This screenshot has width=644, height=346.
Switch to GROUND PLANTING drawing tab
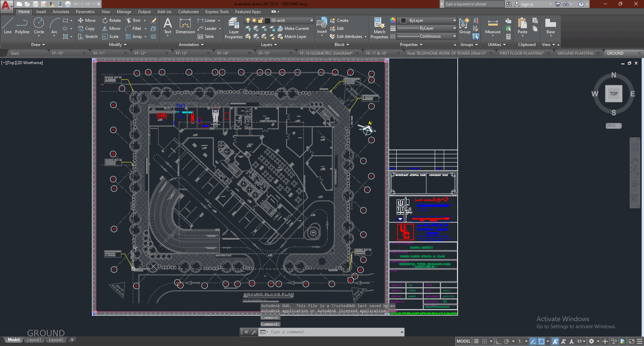click(x=575, y=53)
